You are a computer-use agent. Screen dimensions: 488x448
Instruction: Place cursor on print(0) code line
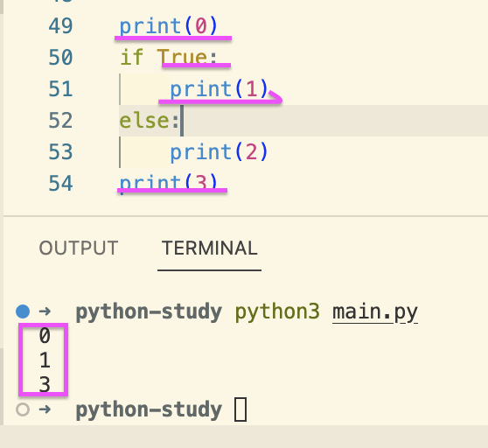tap(169, 26)
